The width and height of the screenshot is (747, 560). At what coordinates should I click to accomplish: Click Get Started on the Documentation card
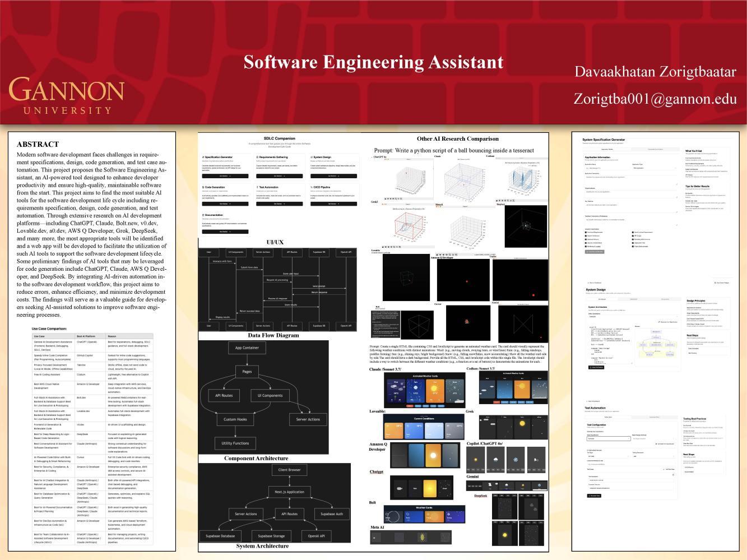click(225, 232)
